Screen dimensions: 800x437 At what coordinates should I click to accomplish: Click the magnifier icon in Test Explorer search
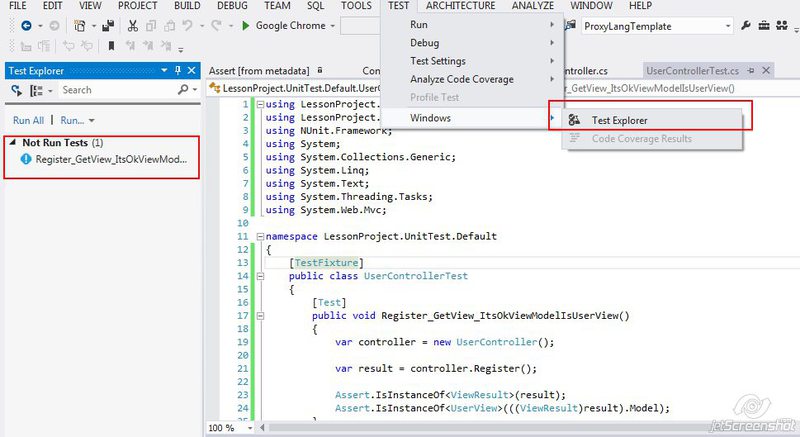(183, 90)
